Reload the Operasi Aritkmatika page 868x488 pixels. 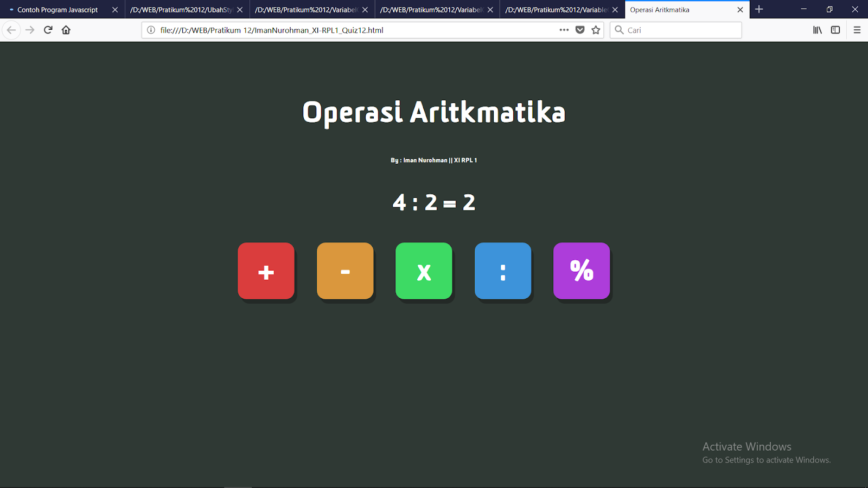(x=48, y=30)
